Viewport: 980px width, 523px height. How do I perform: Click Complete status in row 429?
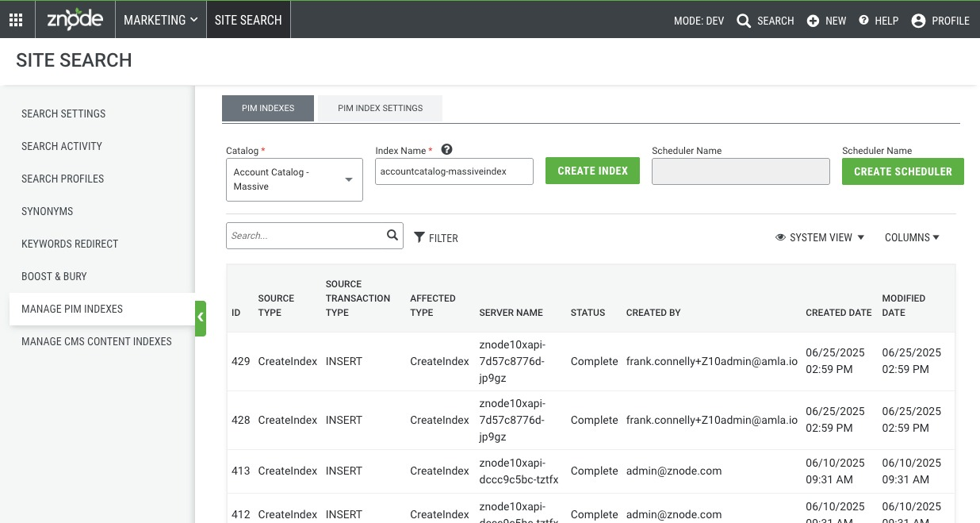pyautogui.click(x=594, y=361)
